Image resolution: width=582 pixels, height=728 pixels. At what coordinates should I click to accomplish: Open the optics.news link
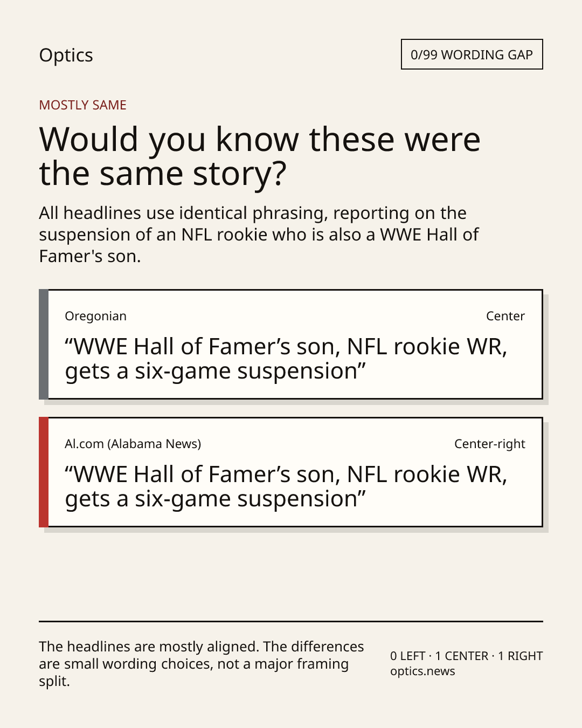pyautogui.click(x=422, y=671)
